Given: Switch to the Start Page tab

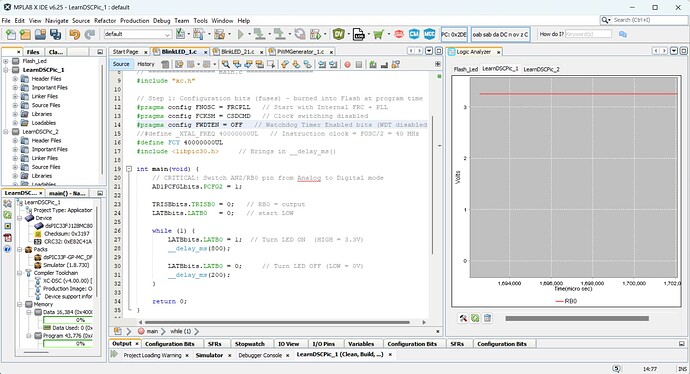Looking at the screenshot, I should click(x=125, y=52).
